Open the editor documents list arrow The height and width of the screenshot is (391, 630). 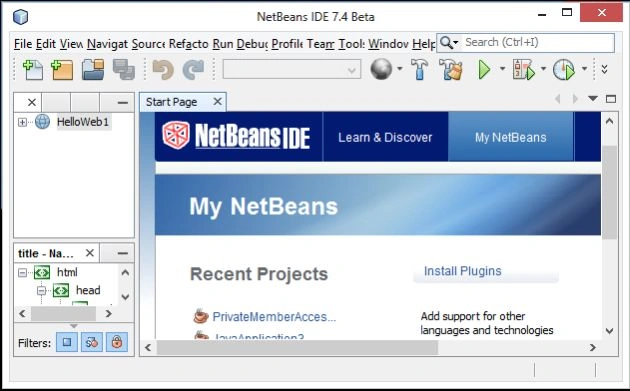(x=593, y=98)
